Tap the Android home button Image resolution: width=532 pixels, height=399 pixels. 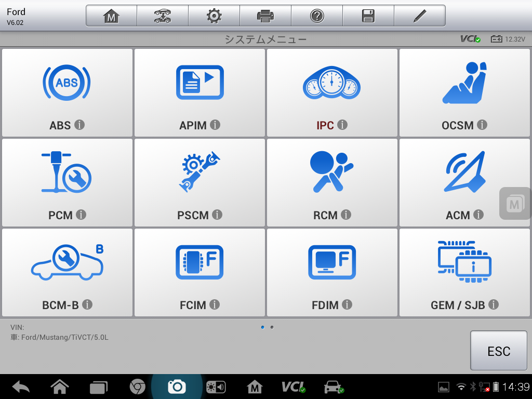pyautogui.click(x=60, y=387)
